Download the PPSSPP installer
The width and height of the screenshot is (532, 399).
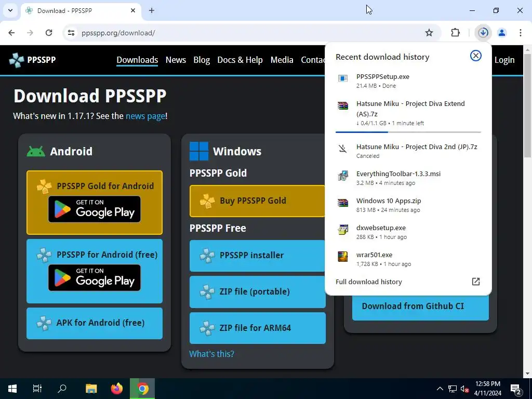click(x=257, y=256)
